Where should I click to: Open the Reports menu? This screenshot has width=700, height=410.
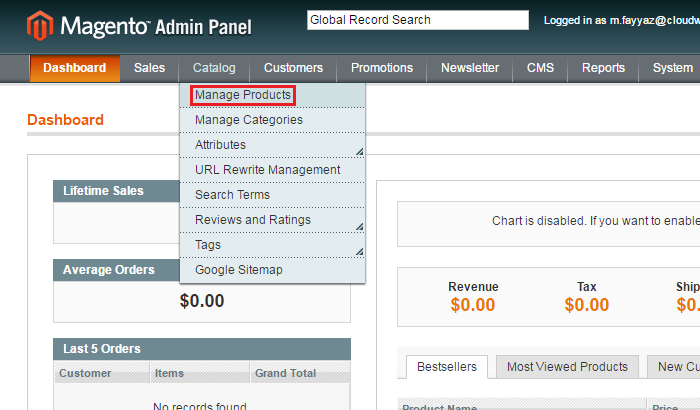click(603, 68)
